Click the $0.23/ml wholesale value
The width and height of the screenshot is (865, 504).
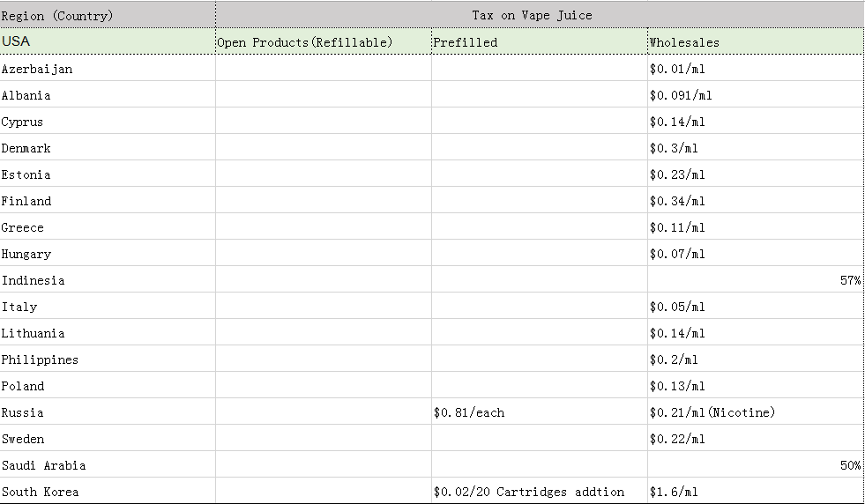677,174
